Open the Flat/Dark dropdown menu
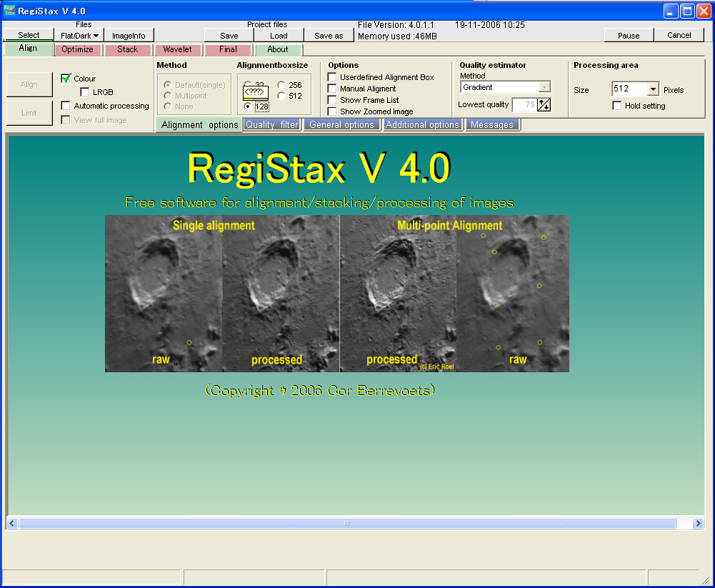The height and width of the screenshot is (588, 715). pyautogui.click(x=79, y=35)
